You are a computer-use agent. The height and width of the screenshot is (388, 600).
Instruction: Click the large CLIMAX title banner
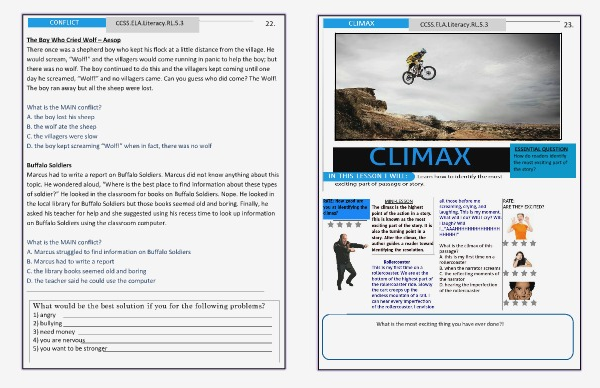coord(421,158)
